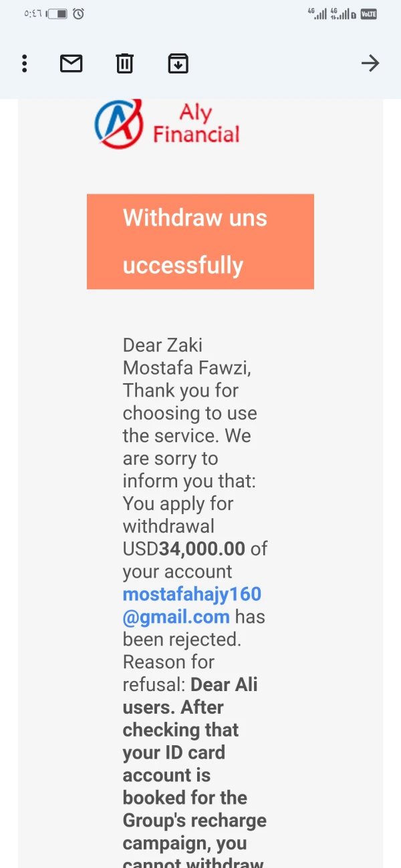Image resolution: width=401 pixels, height=868 pixels.
Task: Tap the Aly Financial brand name text
Action: tap(196, 124)
